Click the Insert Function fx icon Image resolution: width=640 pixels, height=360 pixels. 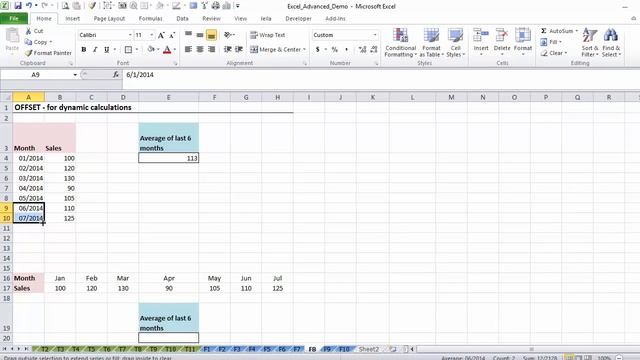pyautogui.click(x=116, y=75)
